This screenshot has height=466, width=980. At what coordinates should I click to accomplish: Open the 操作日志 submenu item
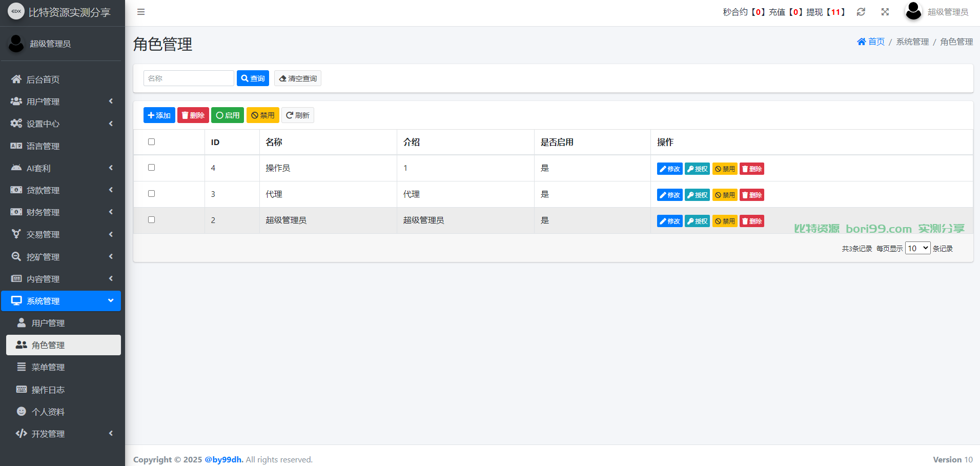pos(64,390)
